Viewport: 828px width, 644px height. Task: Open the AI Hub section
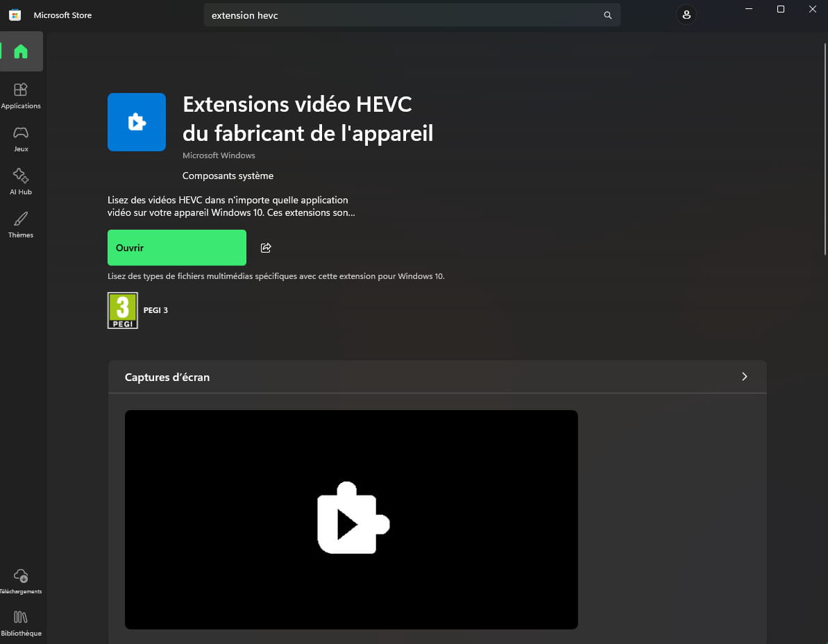[x=21, y=182]
